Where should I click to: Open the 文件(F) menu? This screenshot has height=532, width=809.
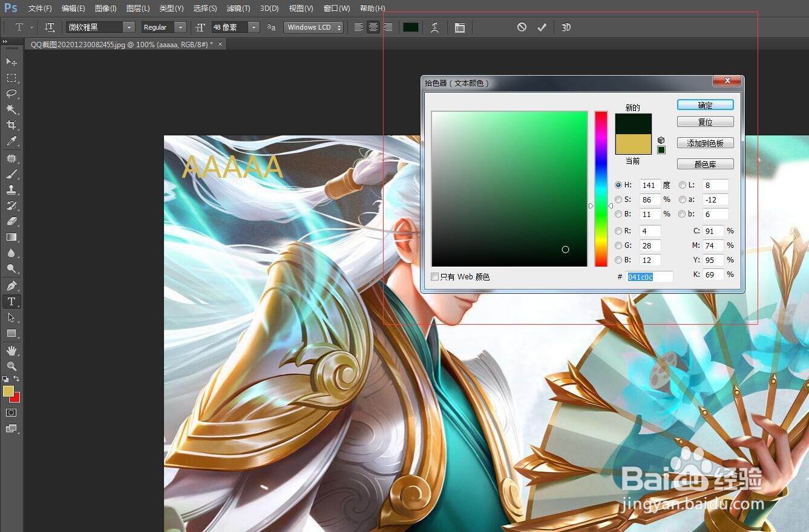click(x=40, y=8)
